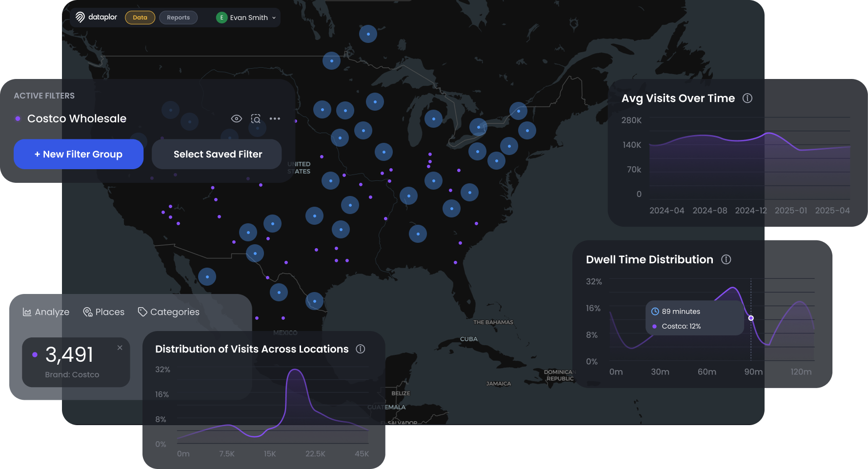Click the 89 minutes marker on dwell chart

[x=751, y=318]
